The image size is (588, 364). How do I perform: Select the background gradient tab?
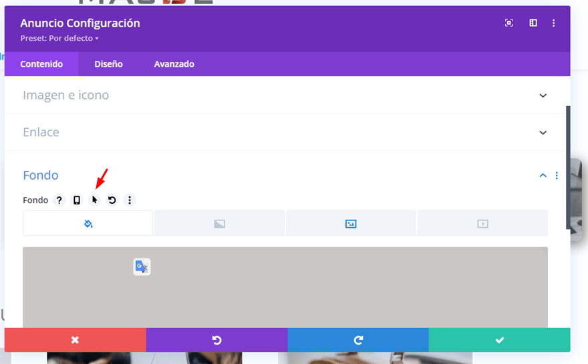(x=219, y=224)
